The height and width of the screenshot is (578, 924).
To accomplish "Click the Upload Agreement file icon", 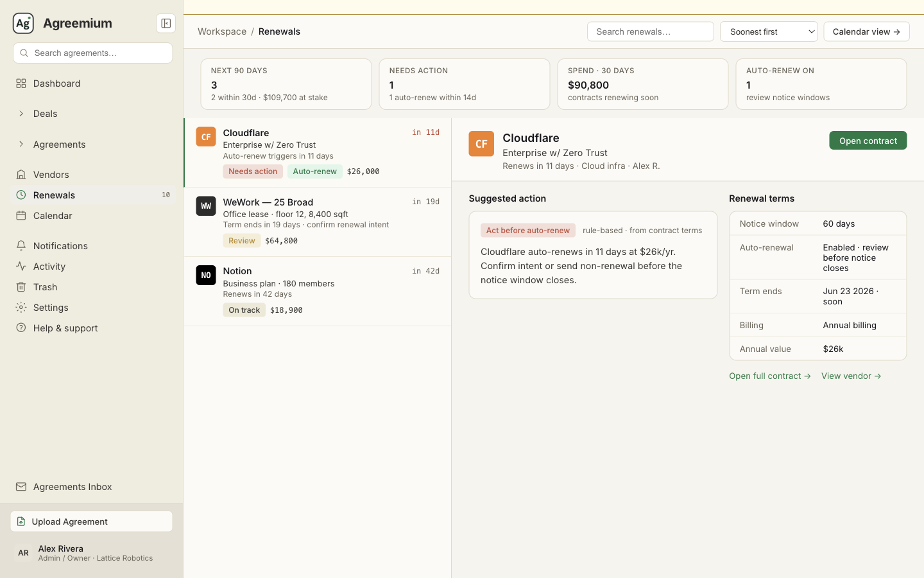I will 21,521.
